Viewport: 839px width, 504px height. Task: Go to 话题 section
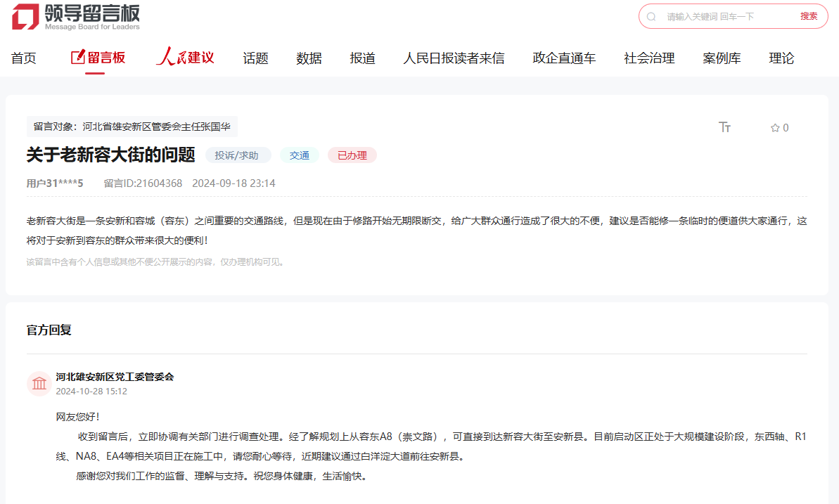click(255, 58)
